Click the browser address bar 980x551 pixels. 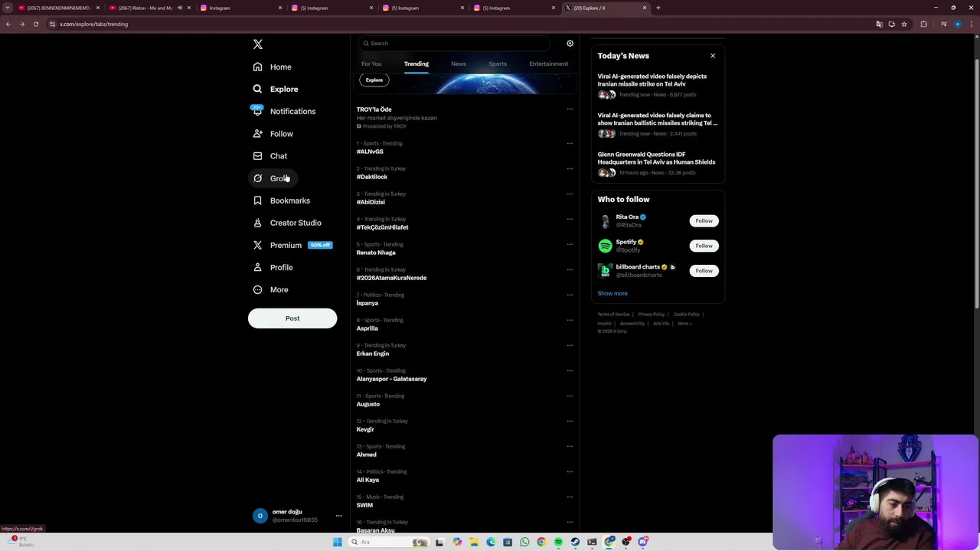459,24
